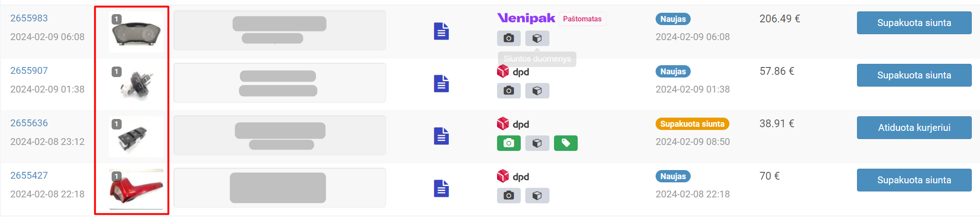Click green camera icon on order 2655636
This screenshot has width=980, height=217.
[x=508, y=143]
